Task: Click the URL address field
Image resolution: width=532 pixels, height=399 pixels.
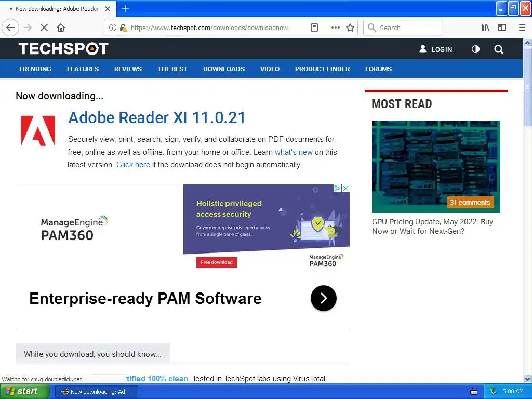Action: click(x=209, y=28)
